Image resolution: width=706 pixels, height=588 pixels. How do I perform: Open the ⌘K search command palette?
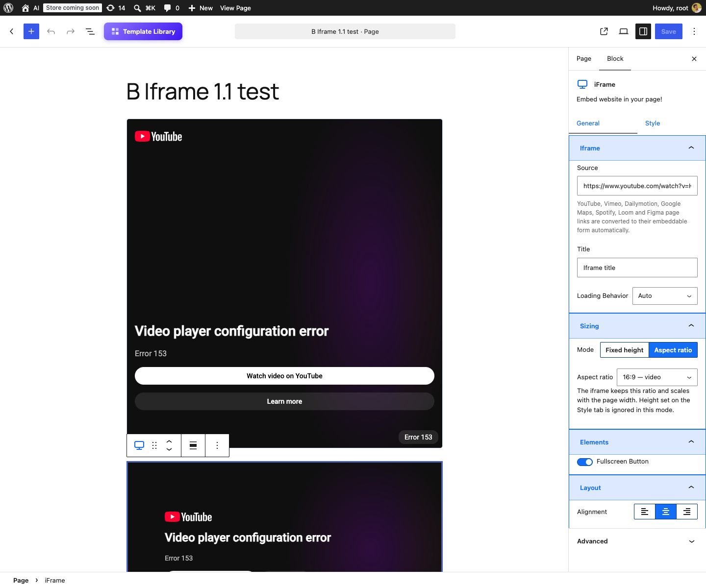[x=145, y=8]
